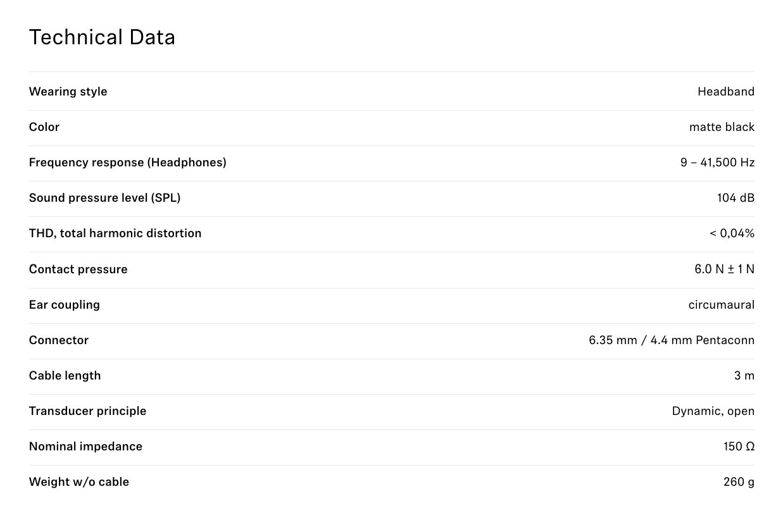Select the Weight w/o cable label
783x532 pixels.
tap(79, 482)
